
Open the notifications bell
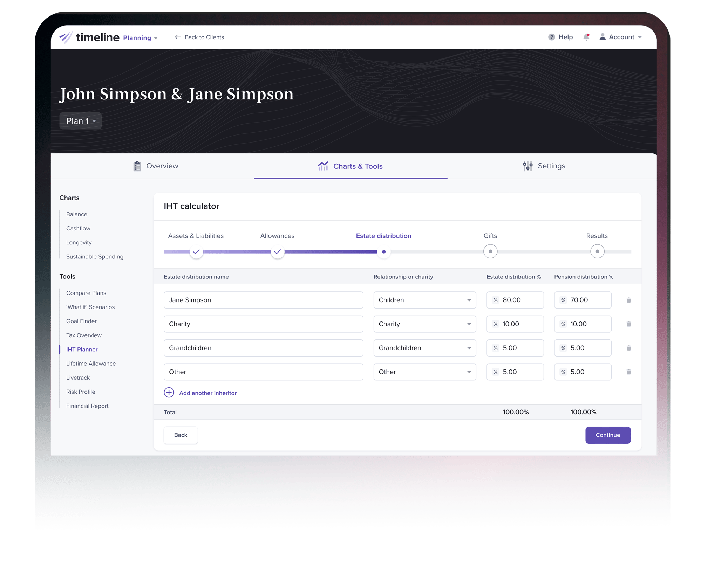[x=586, y=37]
